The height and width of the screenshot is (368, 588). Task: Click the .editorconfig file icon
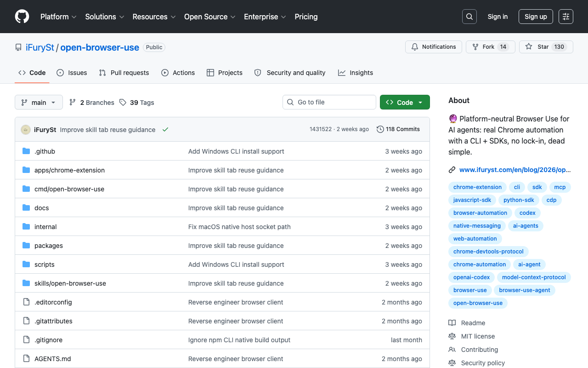26,302
